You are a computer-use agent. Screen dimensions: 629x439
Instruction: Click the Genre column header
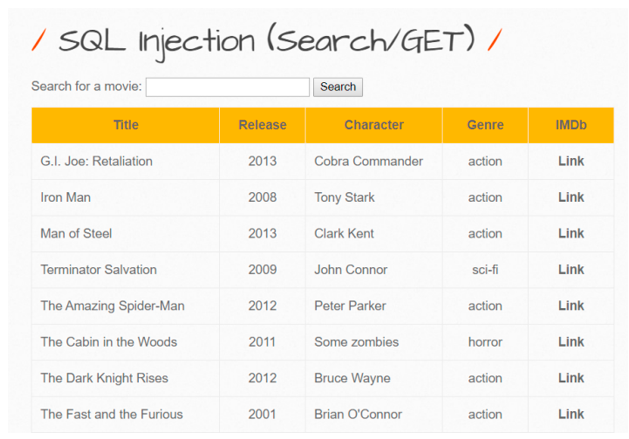(x=485, y=125)
